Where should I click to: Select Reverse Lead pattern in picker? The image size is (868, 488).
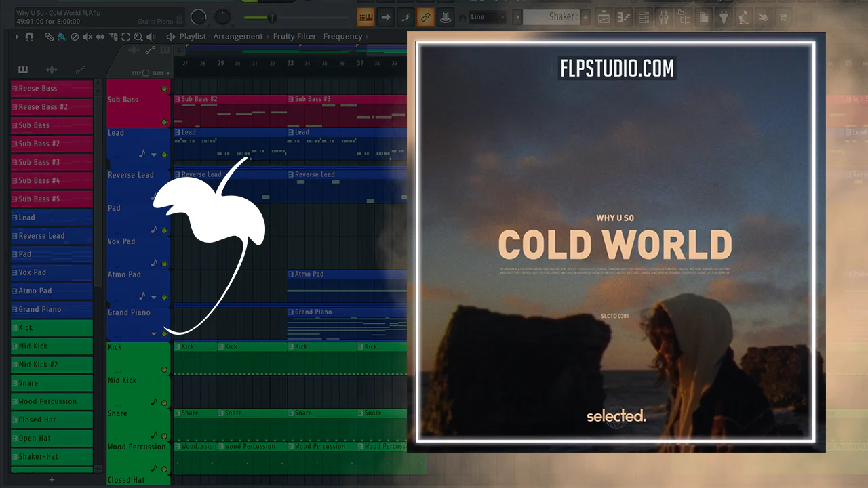[x=52, y=236]
